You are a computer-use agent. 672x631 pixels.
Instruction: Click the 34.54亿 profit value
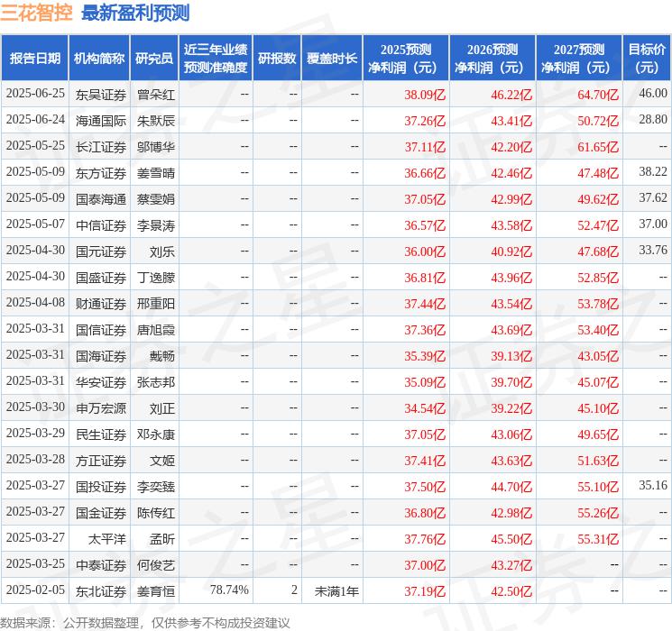[x=425, y=408]
